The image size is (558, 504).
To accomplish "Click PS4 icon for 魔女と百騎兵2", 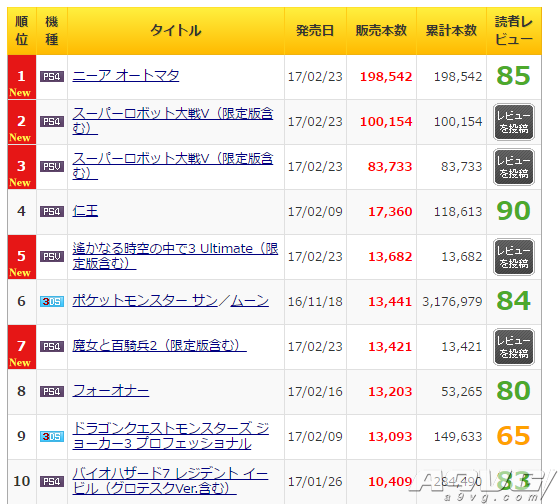I will click(52, 346).
